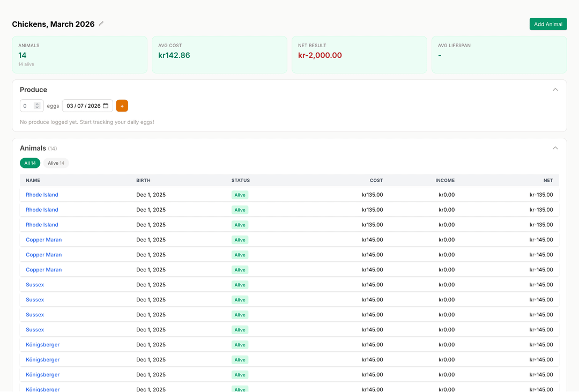Collapse the Produce section with its chevron
The image size is (579, 392).
coord(555,90)
